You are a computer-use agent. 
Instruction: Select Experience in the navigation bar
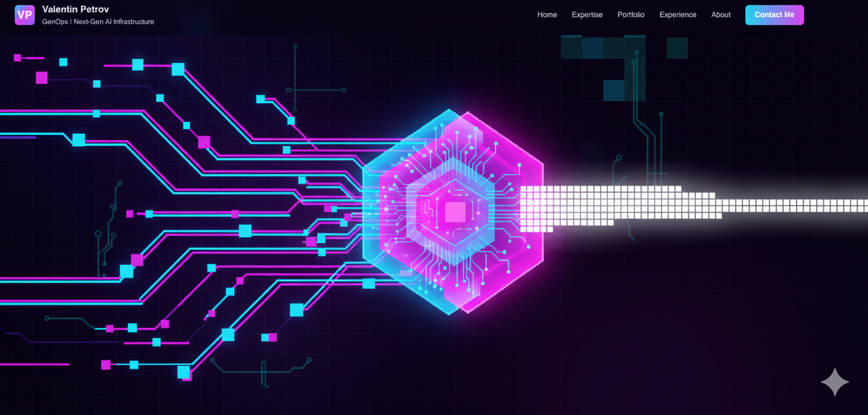point(678,15)
